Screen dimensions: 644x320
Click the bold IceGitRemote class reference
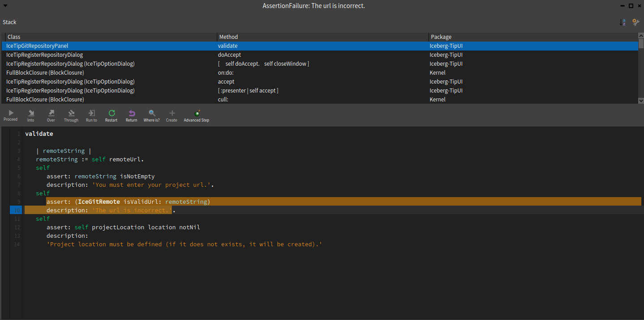(99, 202)
